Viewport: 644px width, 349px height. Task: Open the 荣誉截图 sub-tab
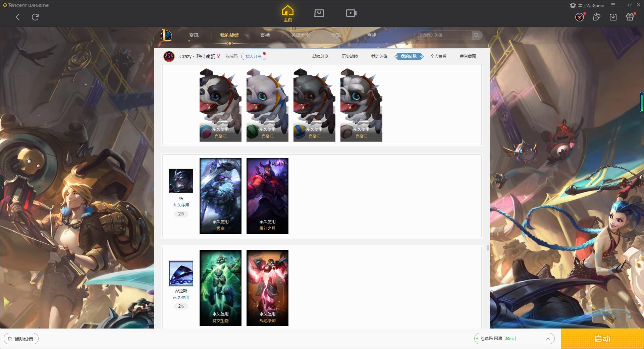pyautogui.click(x=468, y=56)
